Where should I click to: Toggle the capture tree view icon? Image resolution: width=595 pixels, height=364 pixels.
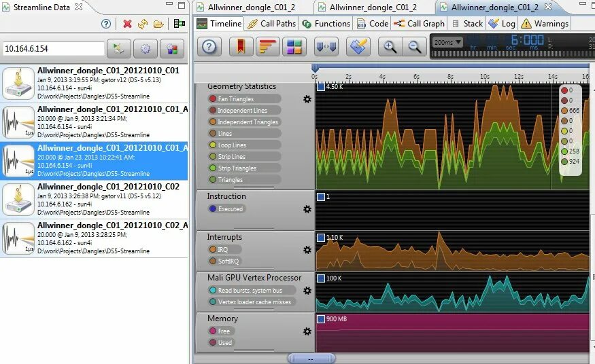pyautogui.click(x=179, y=24)
